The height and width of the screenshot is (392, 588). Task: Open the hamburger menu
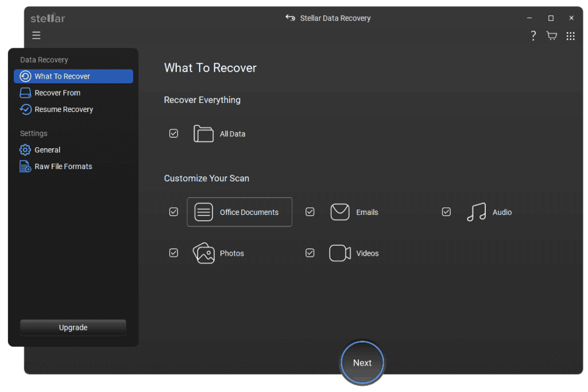(36, 36)
